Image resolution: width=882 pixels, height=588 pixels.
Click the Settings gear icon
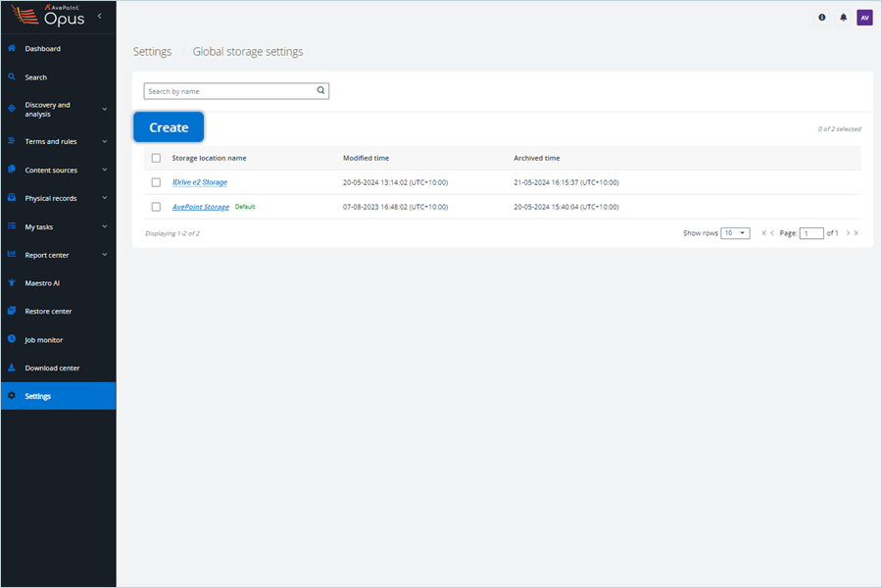pyautogui.click(x=11, y=396)
